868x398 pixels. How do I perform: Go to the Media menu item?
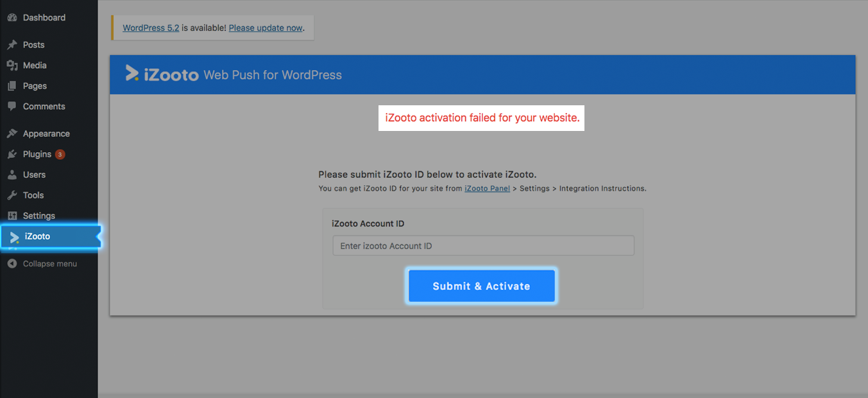click(49, 65)
